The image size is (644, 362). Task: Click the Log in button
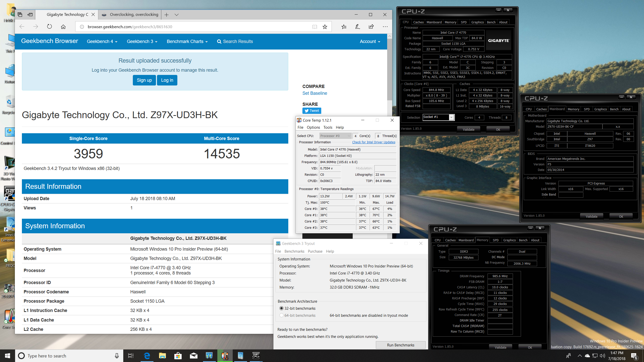click(x=167, y=80)
